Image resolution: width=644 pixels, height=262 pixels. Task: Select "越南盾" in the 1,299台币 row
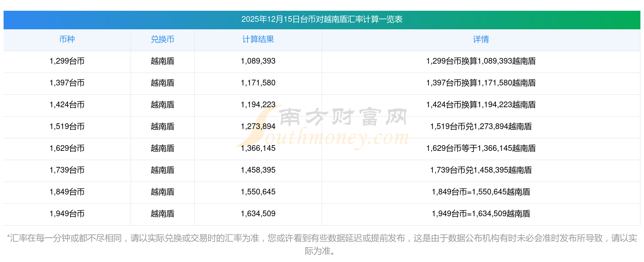(162, 61)
